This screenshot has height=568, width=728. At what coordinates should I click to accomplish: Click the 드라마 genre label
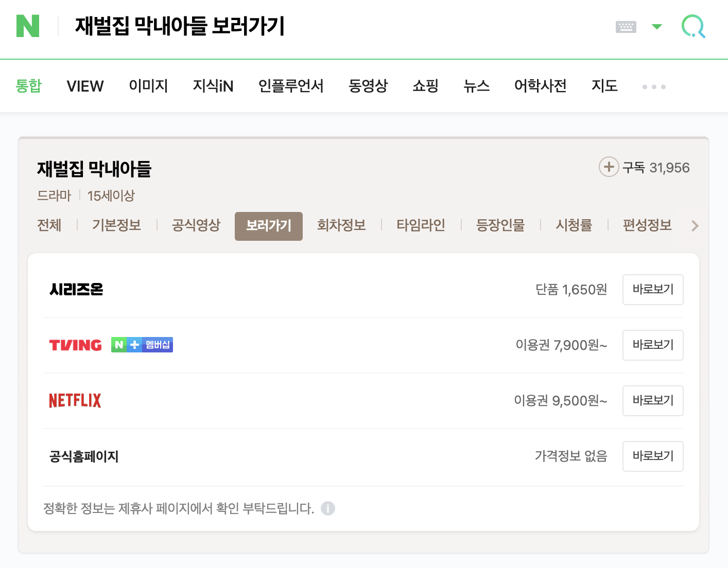point(54,196)
